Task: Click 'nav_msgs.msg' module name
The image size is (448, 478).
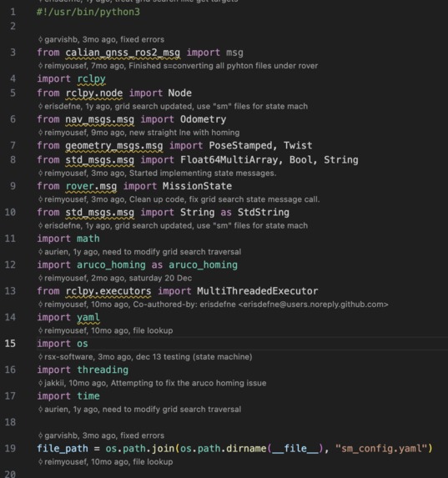Action: tap(100, 119)
